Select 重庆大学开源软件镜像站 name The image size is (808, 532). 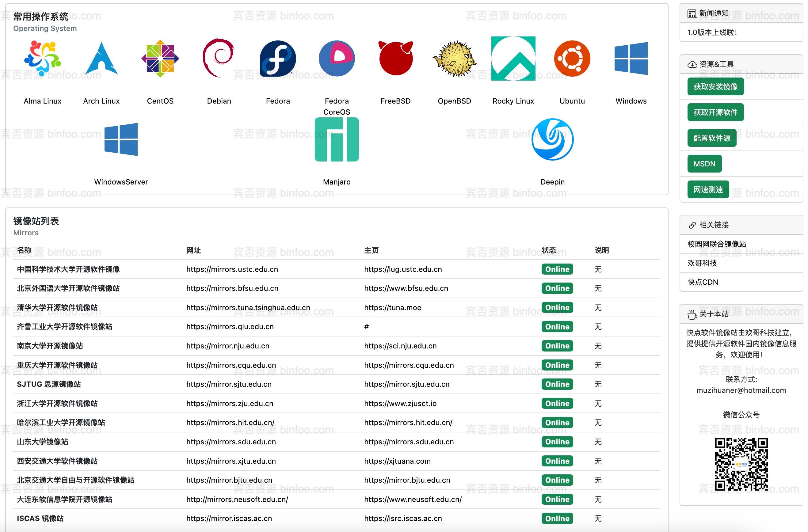click(57, 365)
